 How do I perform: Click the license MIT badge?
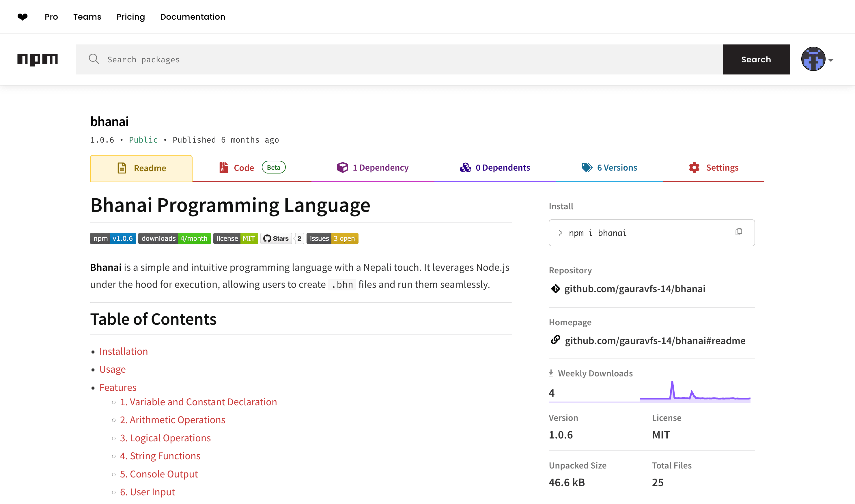(x=236, y=238)
